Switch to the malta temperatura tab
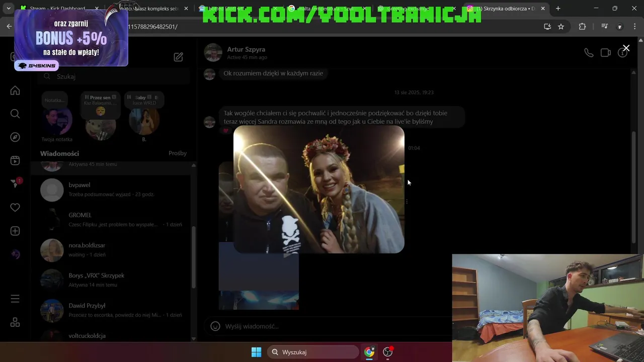 pos(328,9)
